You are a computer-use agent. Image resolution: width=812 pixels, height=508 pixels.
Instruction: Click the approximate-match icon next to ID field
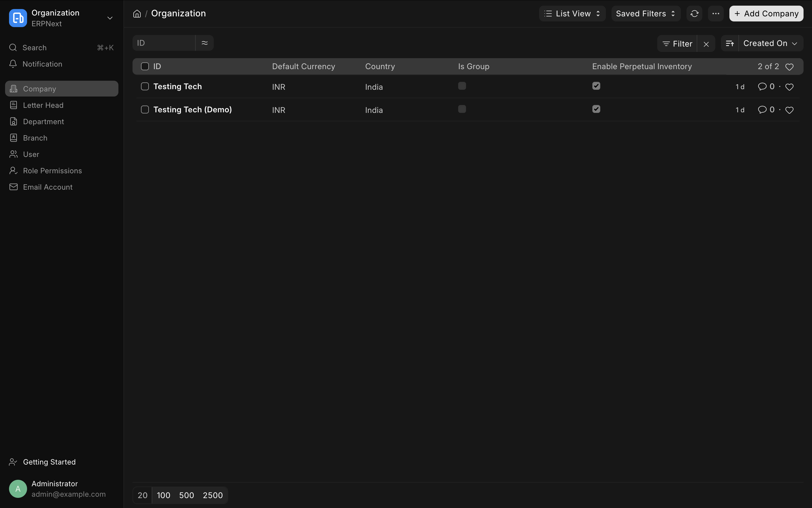coord(205,43)
